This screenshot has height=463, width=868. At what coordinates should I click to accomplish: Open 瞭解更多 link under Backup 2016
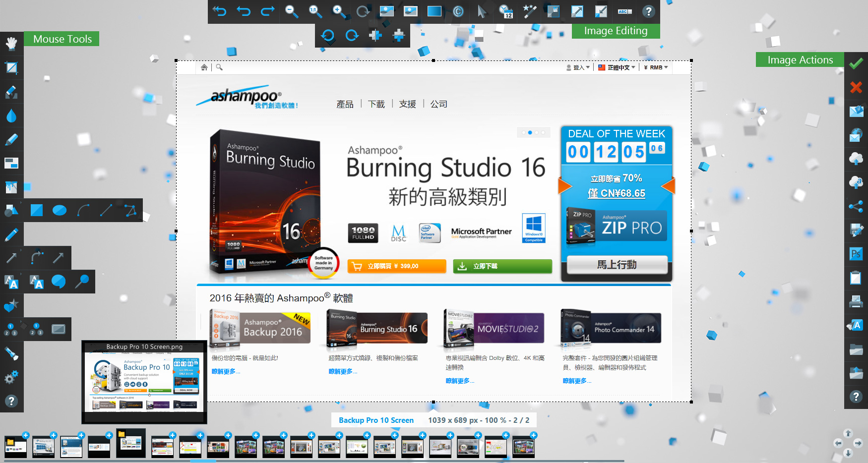point(226,371)
